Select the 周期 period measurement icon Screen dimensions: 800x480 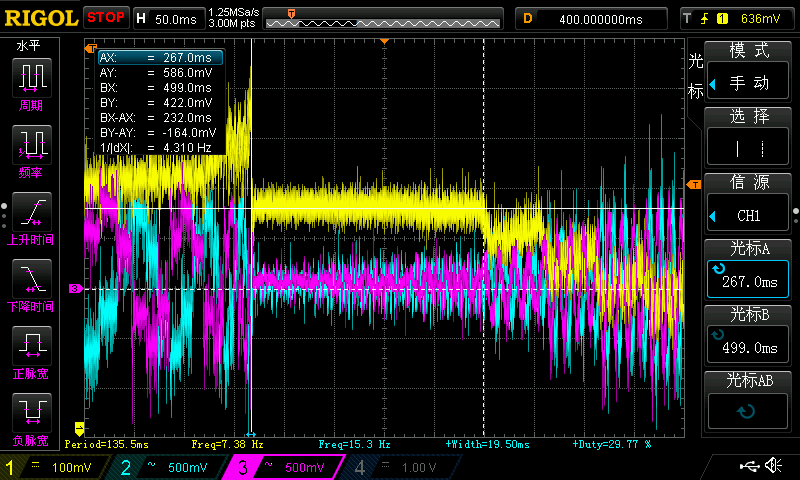(x=32, y=78)
